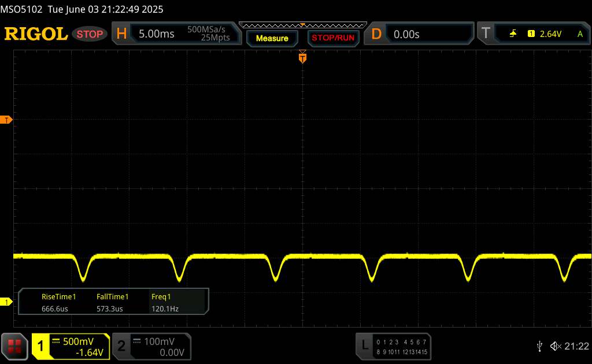The width and height of the screenshot is (592, 364).
Task: Toggle the channel 2 badge
Action: 121,346
